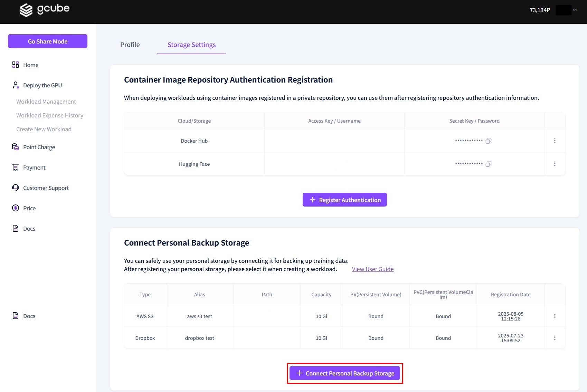Open Customer Support via its headset icon
This screenshot has width=587, height=392.
coord(15,188)
